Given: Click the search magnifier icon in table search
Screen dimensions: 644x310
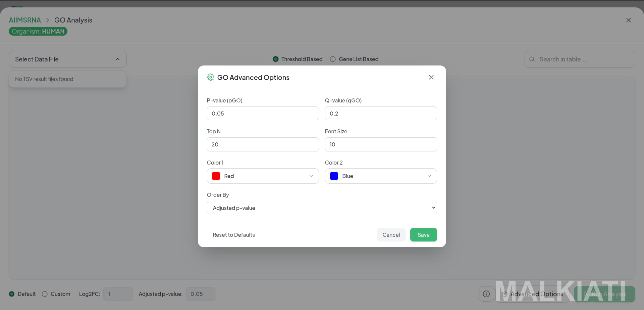Looking at the screenshot, I should coord(532,59).
